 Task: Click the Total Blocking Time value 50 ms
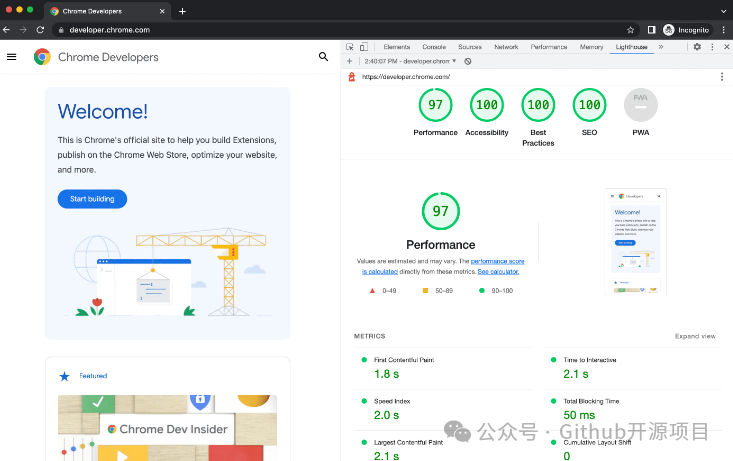click(x=579, y=415)
